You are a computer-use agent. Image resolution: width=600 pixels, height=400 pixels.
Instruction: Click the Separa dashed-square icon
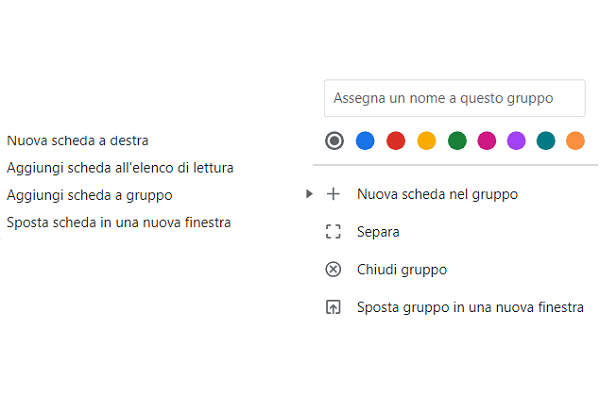point(334,232)
